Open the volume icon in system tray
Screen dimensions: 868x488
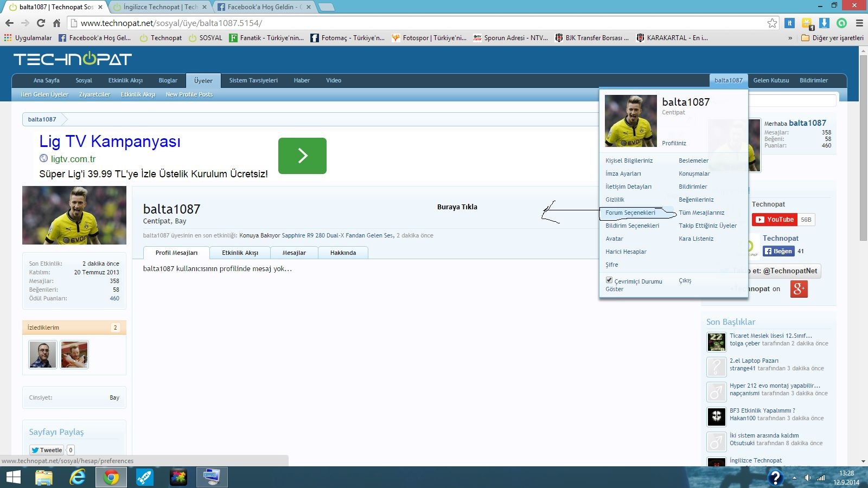point(808,478)
